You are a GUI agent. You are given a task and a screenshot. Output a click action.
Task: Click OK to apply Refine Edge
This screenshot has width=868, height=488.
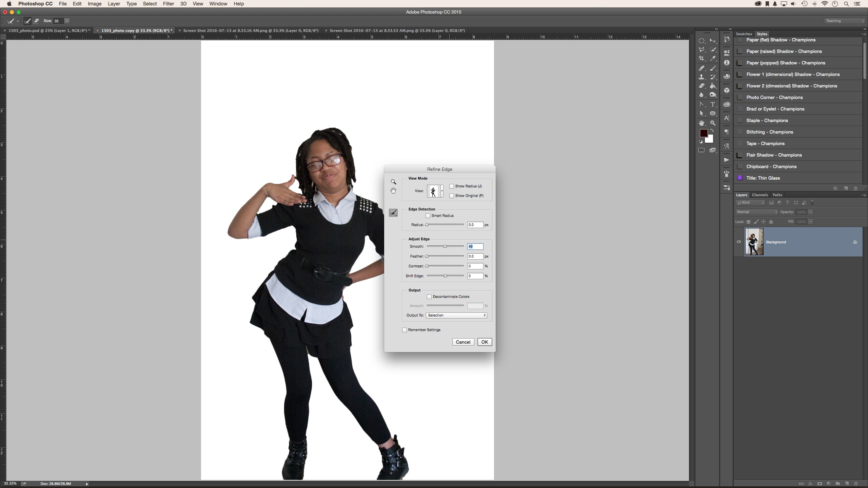[x=484, y=342]
